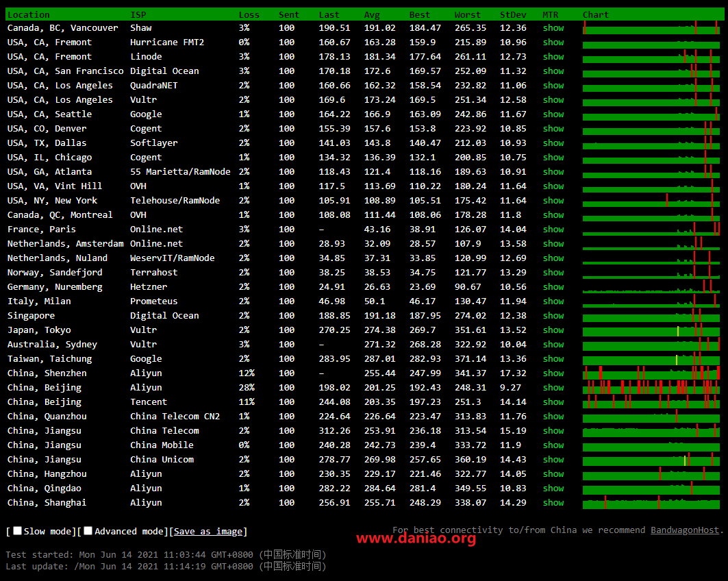
Task: Show MTR for Jiangsu China Unicom
Action: 553,460
